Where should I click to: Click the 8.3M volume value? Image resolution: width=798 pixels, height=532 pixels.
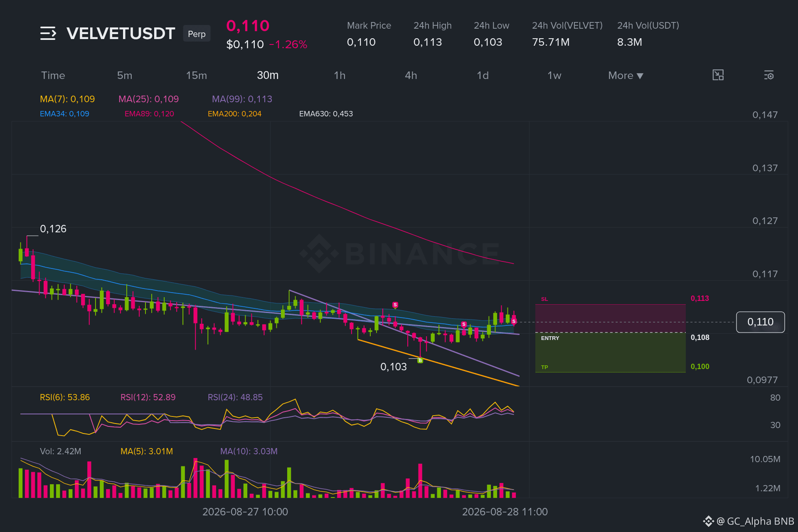630,42
